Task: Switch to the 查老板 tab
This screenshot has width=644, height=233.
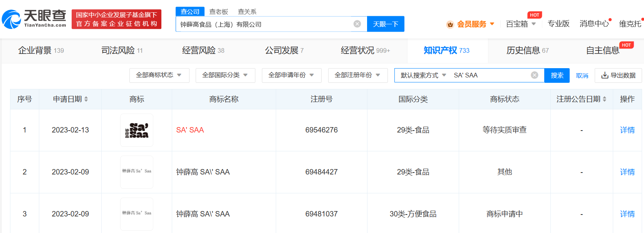Action: click(219, 12)
